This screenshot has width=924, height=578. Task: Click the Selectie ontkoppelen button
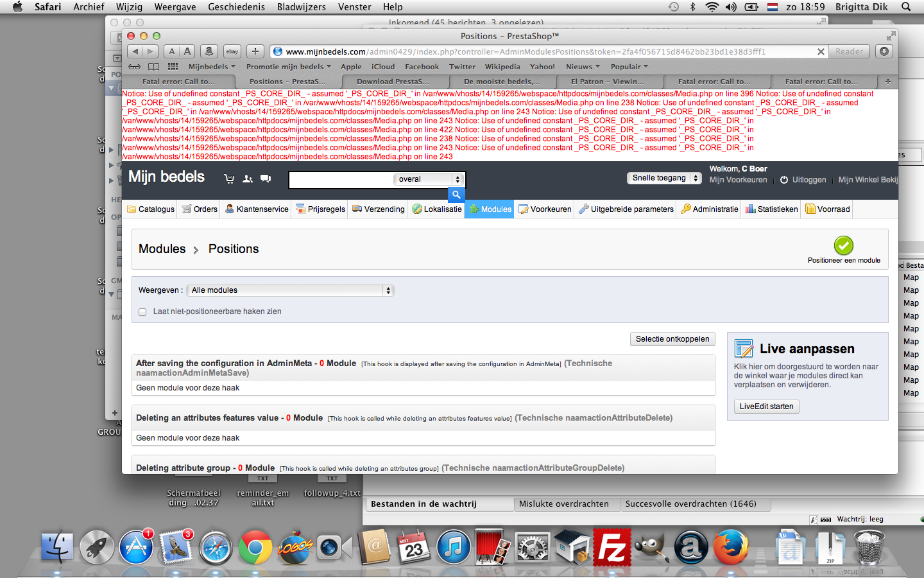click(672, 339)
